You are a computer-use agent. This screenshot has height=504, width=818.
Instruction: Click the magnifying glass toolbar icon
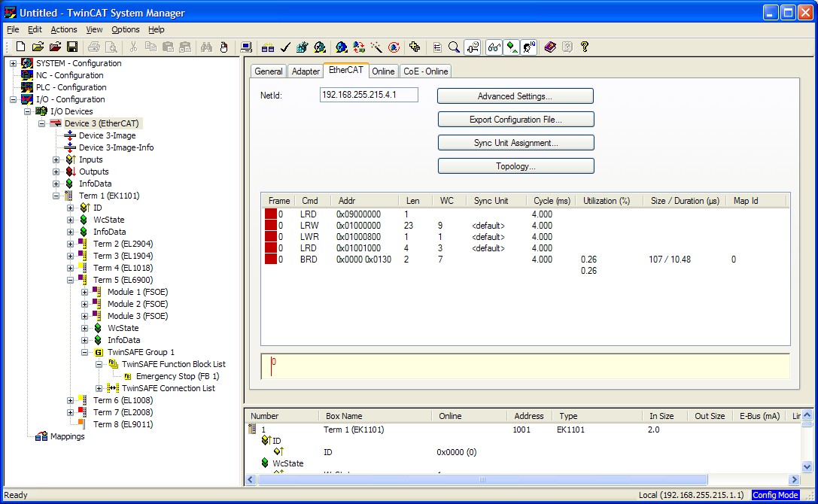tap(454, 47)
